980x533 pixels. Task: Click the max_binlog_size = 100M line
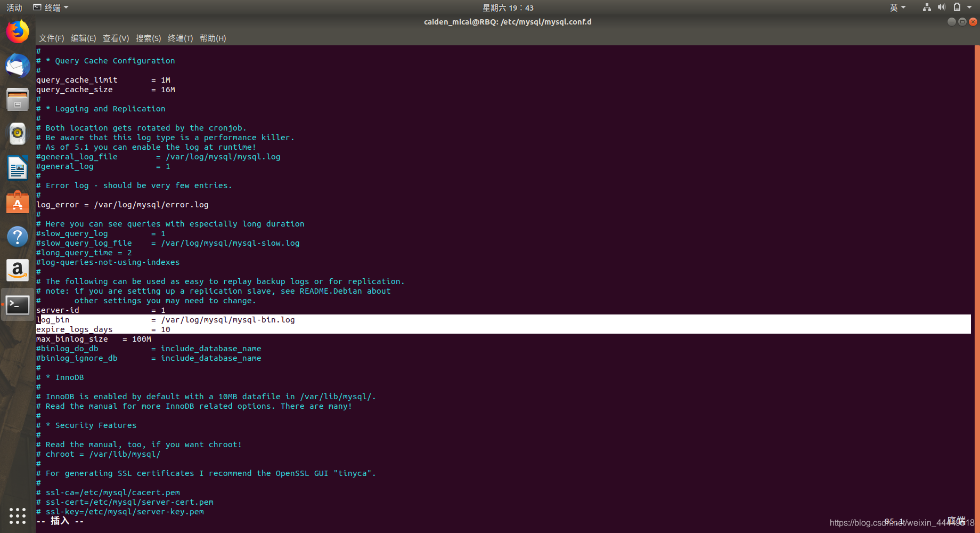click(93, 339)
